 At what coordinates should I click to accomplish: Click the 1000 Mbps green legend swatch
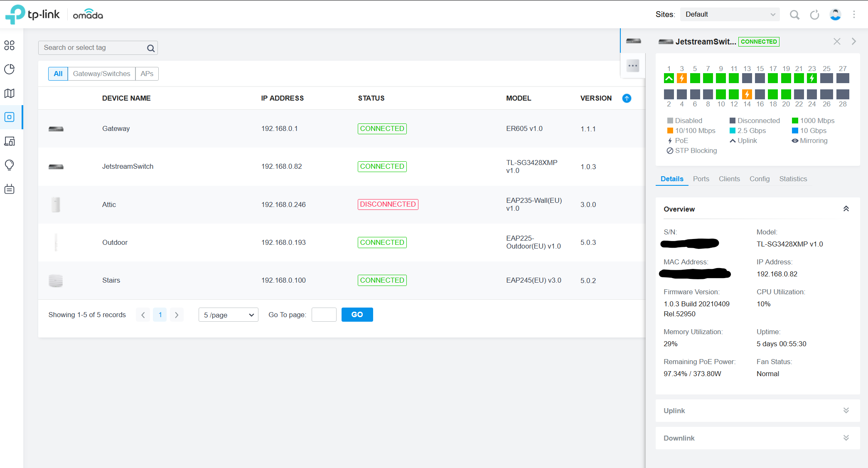tap(795, 121)
